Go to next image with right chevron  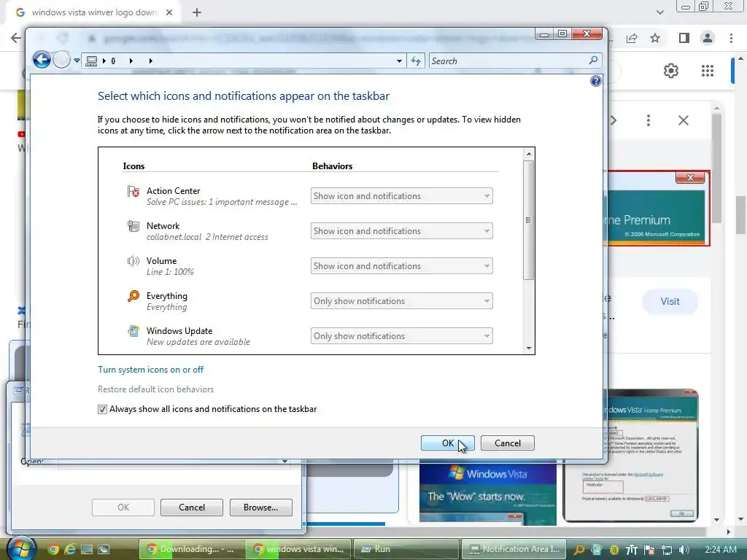click(x=614, y=120)
